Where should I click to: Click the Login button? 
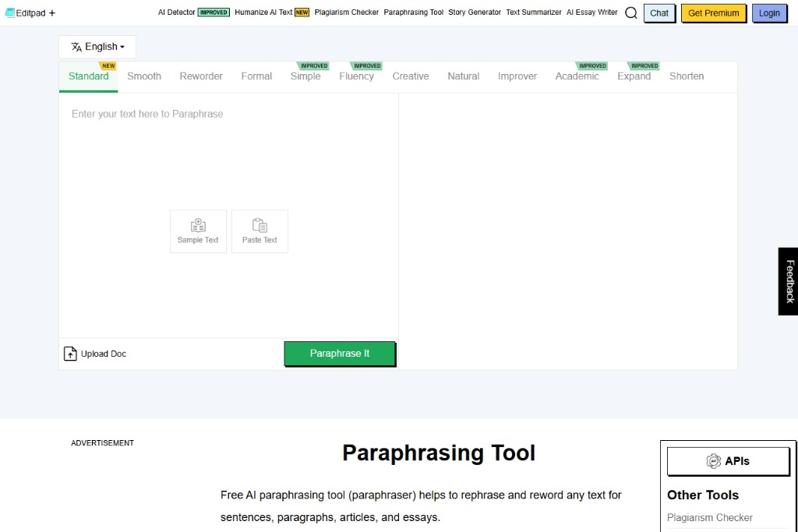tap(769, 12)
